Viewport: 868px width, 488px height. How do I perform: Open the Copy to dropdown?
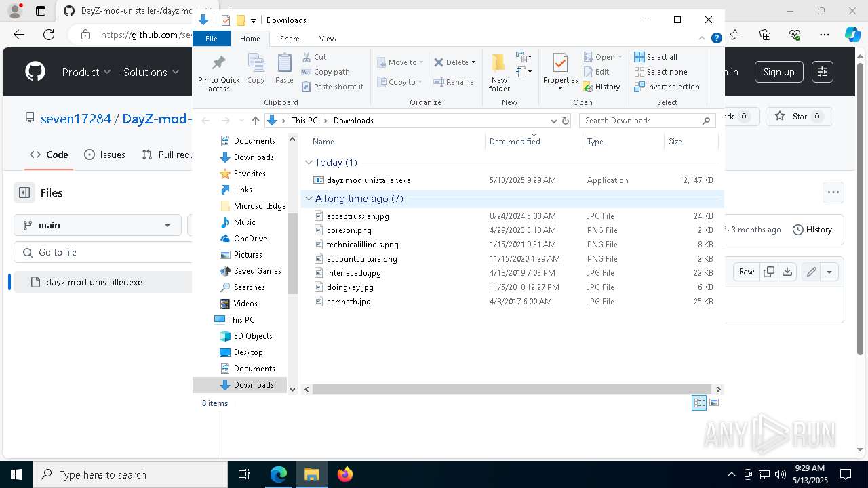pyautogui.click(x=400, y=82)
